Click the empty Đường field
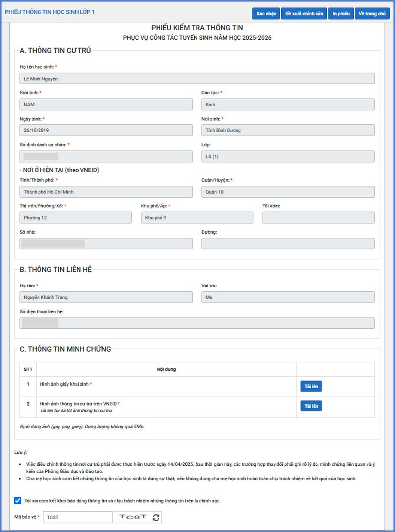The image size is (395, 532). pos(288,244)
